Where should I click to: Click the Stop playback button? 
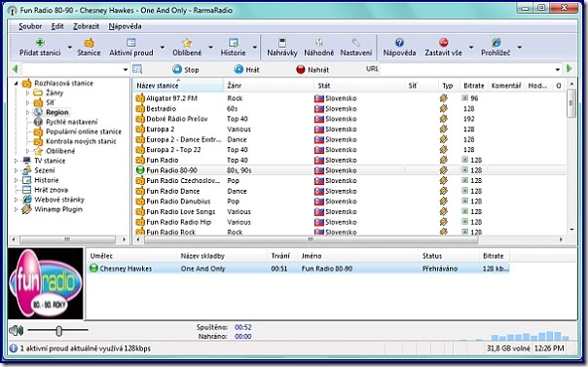click(x=186, y=69)
